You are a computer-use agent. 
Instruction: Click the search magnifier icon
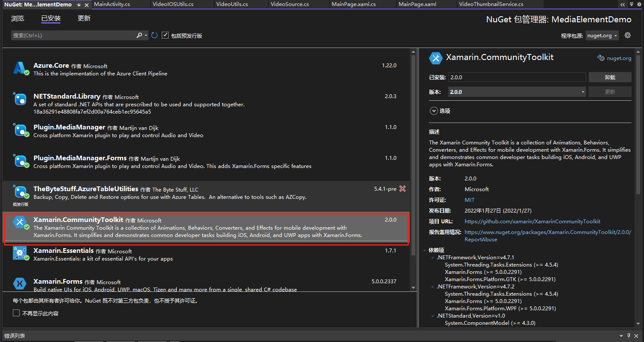(x=140, y=35)
